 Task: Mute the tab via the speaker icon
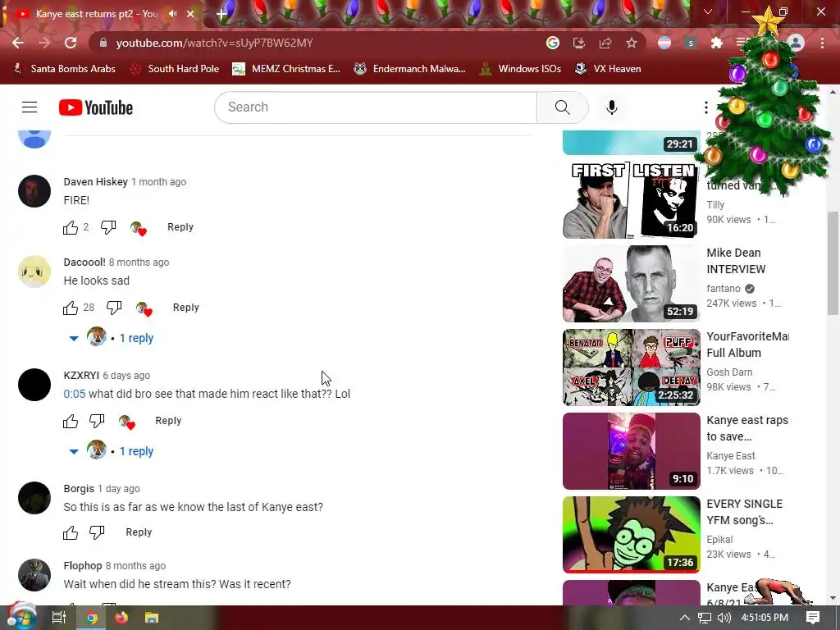(172, 14)
